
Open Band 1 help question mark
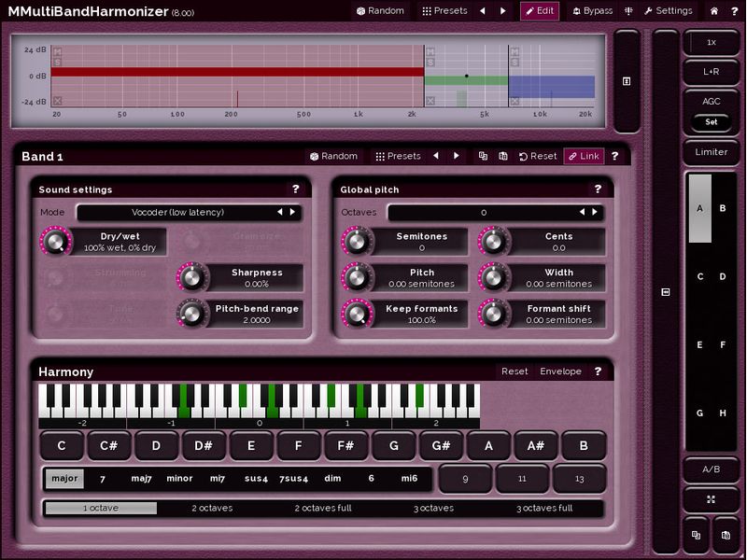tap(615, 156)
